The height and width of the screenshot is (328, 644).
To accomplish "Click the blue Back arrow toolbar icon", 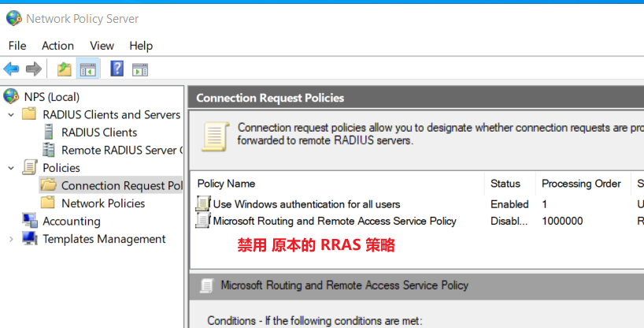I will coord(12,69).
